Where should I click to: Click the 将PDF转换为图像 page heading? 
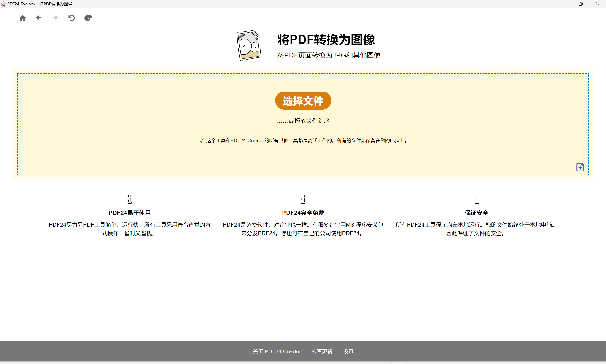point(326,40)
